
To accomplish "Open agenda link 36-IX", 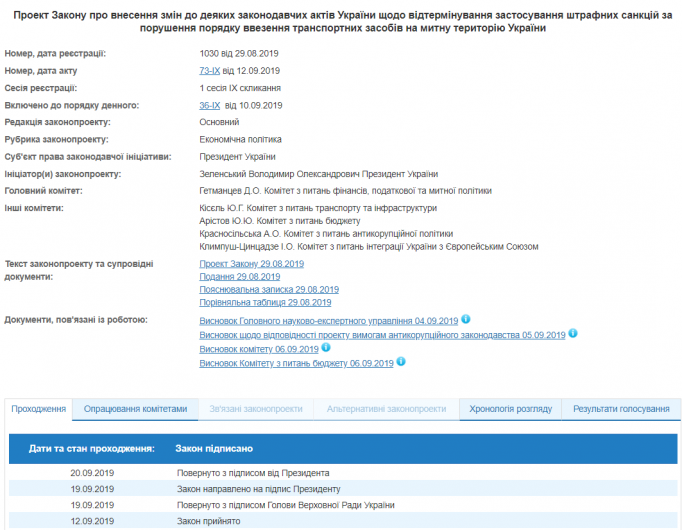I will 210,105.
